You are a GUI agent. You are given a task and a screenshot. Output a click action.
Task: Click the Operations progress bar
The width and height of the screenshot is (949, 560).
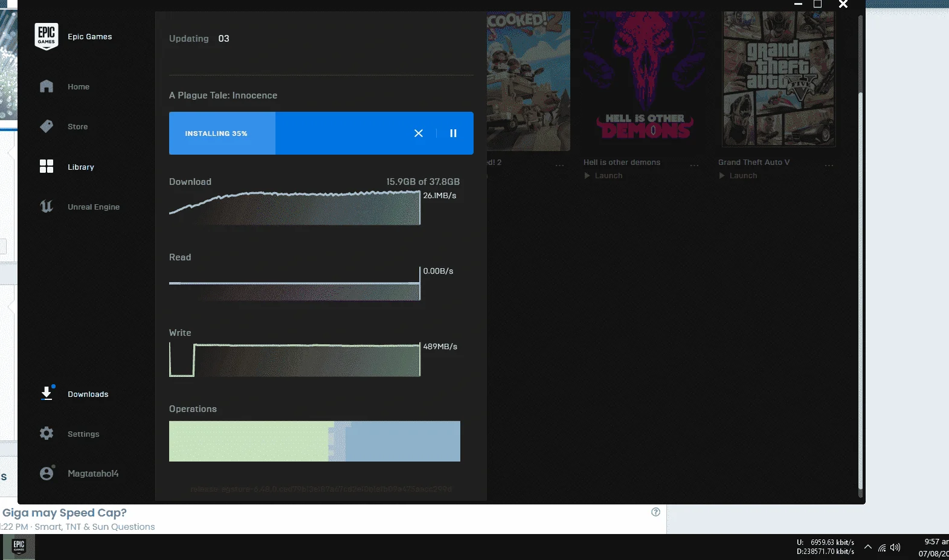[315, 441]
